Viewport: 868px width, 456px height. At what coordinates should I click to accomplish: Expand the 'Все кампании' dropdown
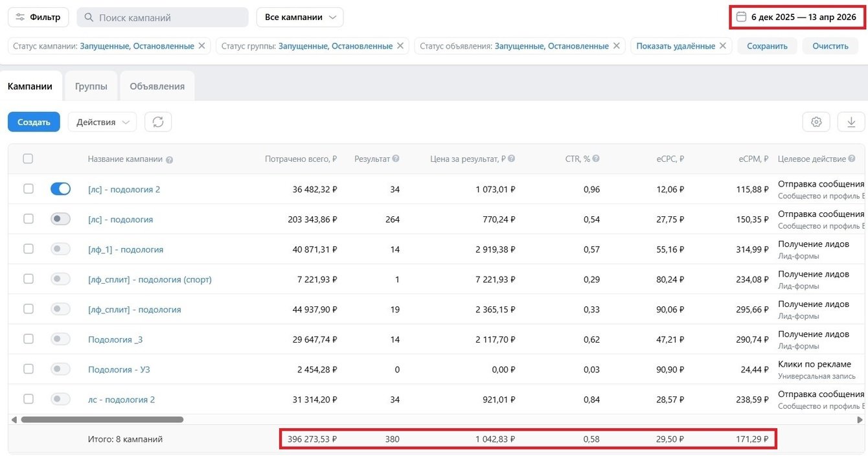pyautogui.click(x=300, y=17)
